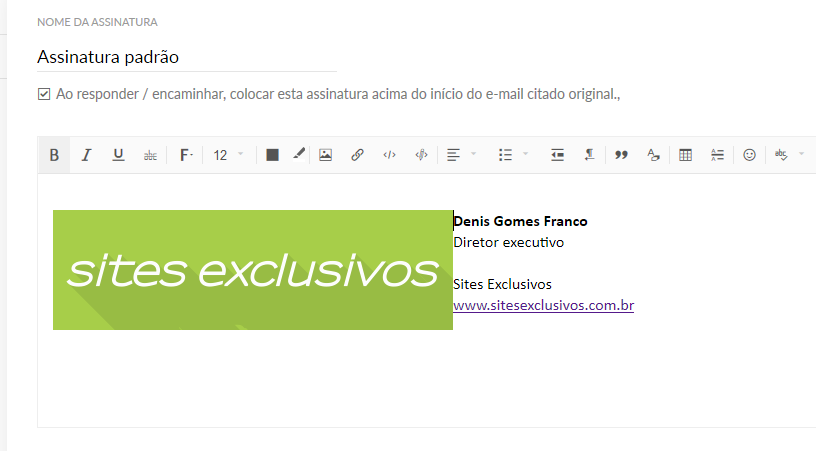
Task: Insert image into signature
Action: pyautogui.click(x=325, y=155)
